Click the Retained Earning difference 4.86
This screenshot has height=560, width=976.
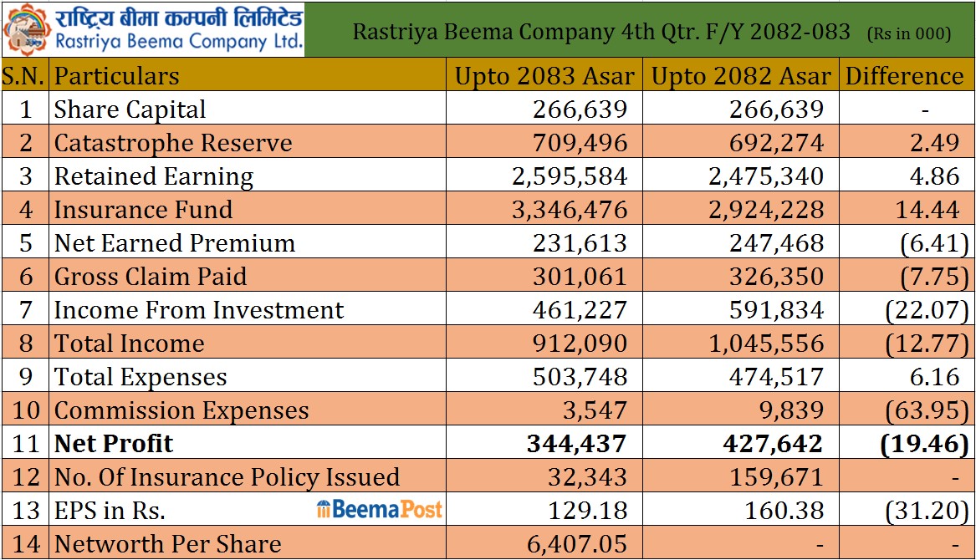point(934,176)
